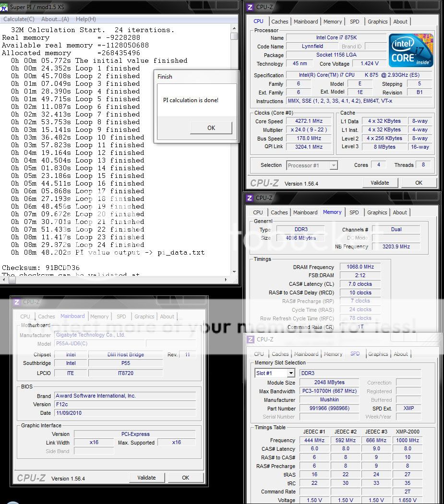Click the CPU-Z icon in the top CPU window title
This screenshot has width=444, height=504.
pyautogui.click(x=250, y=7)
